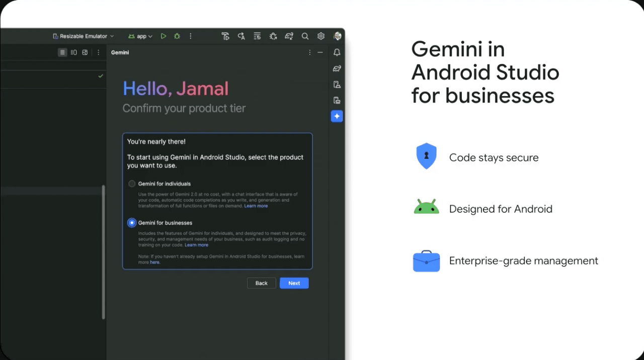644x360 pixels.
Task: Click the green checkmark inspection indicator
Action: [101, 76]
